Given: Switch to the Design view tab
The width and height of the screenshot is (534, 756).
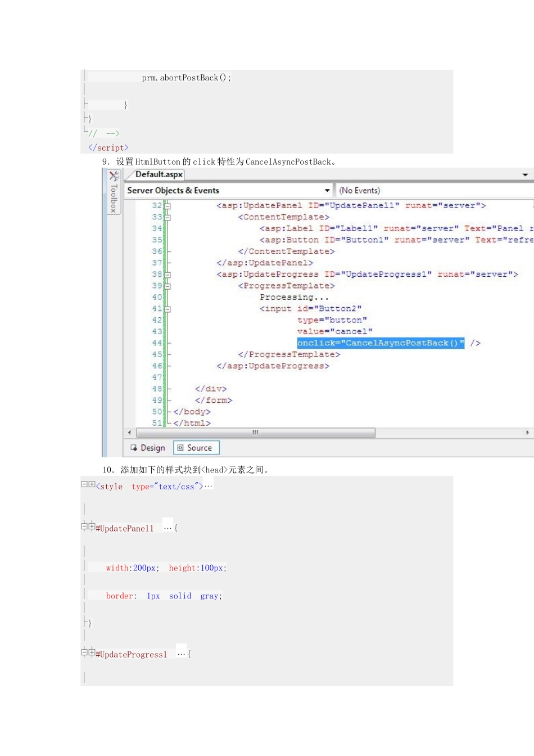Looking at the screenshot, I should point(148,448).
